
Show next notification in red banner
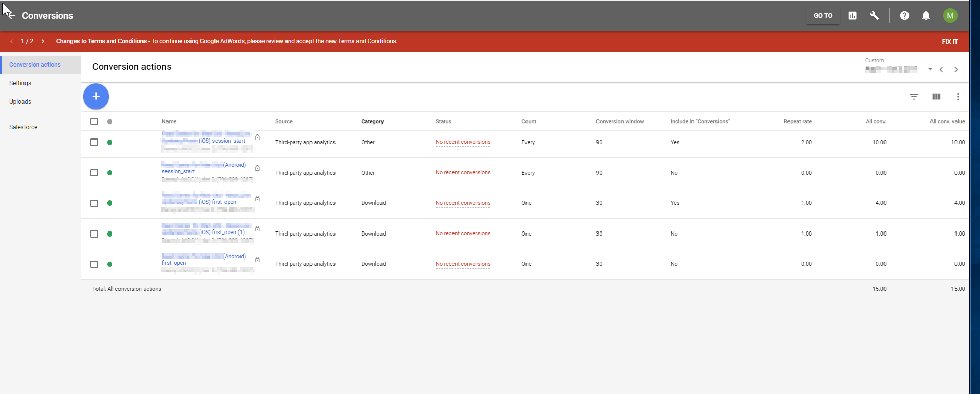click(43, 41)
